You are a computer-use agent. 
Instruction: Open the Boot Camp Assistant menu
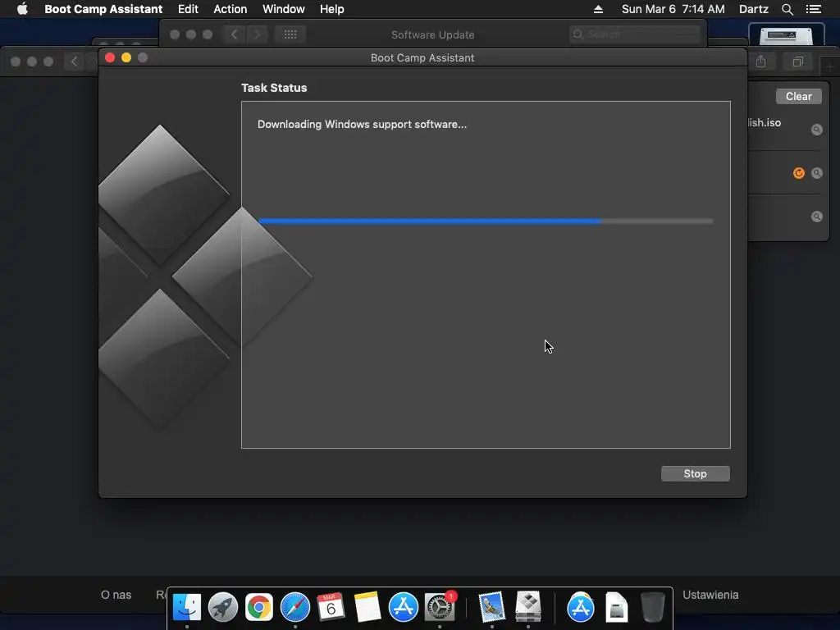[x=103, y=9]
